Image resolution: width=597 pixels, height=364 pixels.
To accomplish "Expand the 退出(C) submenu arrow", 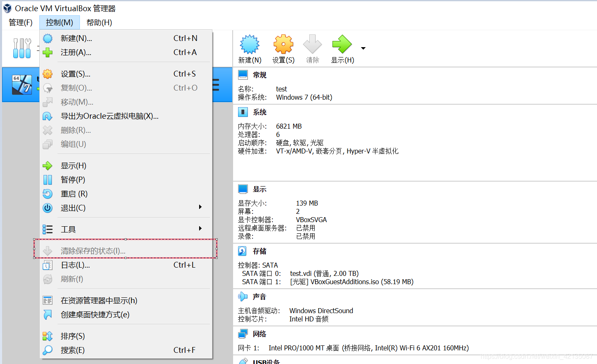I will pos(200,207).
